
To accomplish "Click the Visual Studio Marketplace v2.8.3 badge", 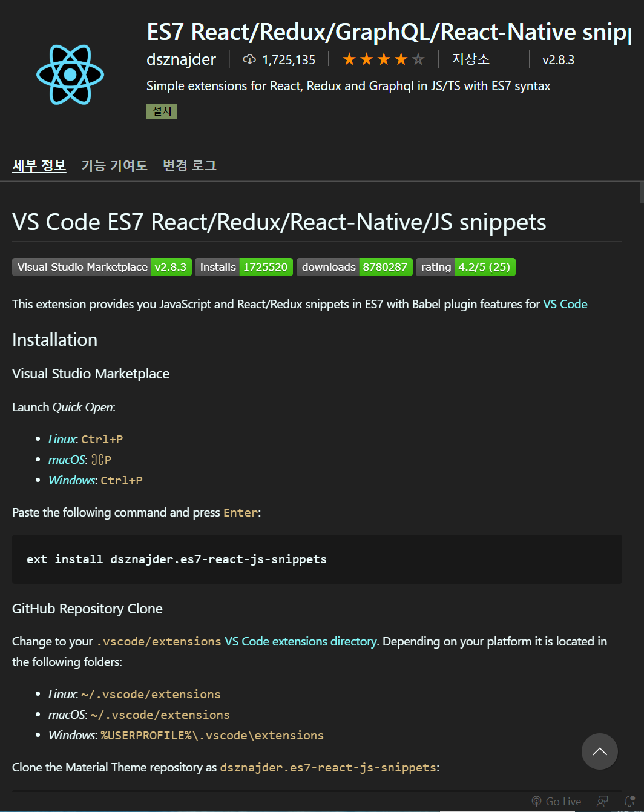I will click(102, 267).
